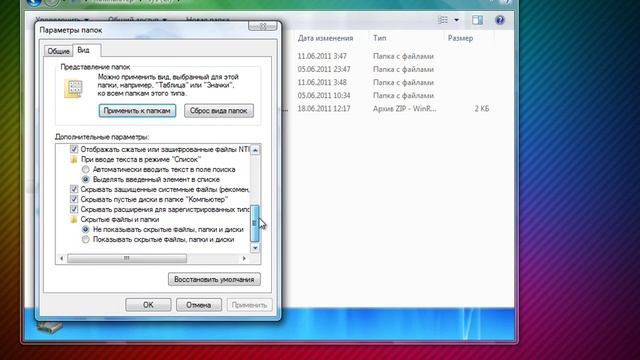Click Архив ZIP - WinR... type cell
The image size is (640, 360).
tap(404, 109)
